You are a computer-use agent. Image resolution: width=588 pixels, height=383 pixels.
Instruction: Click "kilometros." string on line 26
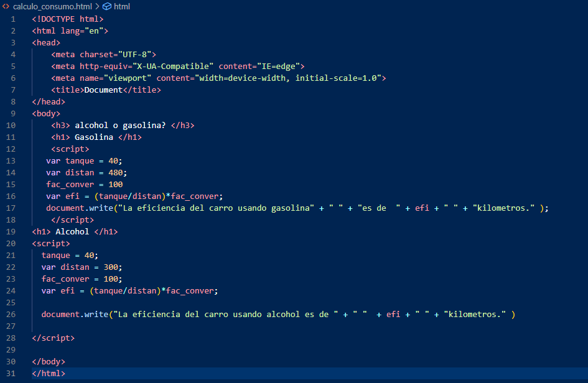(x=475, y=314)
